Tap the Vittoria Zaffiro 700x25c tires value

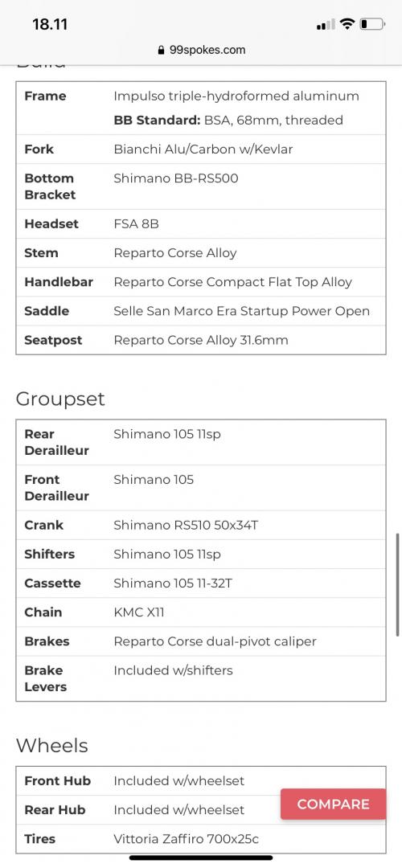(186, 838)
